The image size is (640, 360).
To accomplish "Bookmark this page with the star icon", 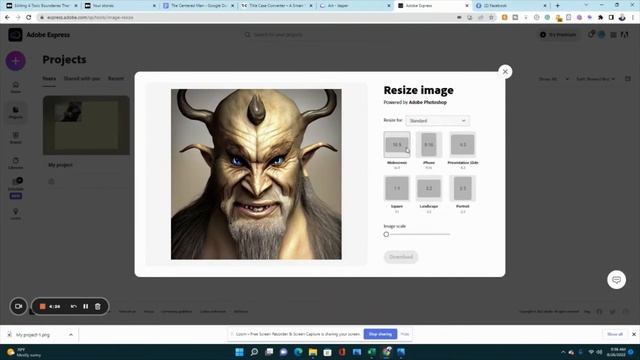I will coord(491,18).
